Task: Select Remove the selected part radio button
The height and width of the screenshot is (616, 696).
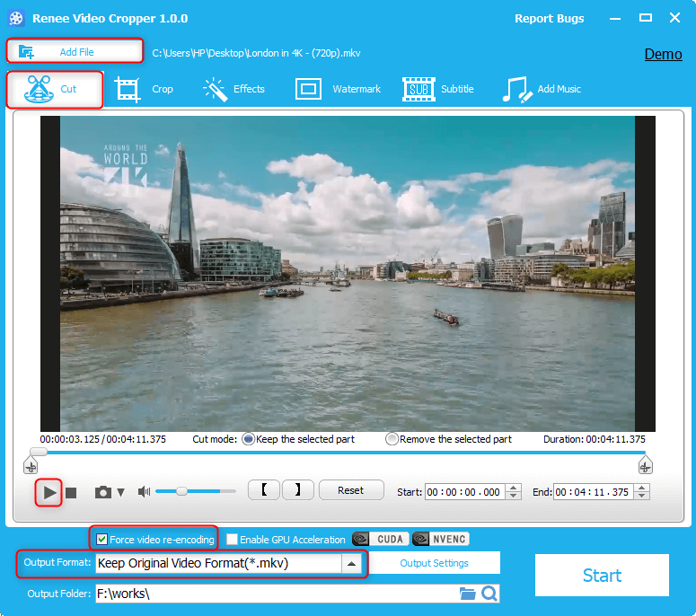Action: pos(392,439)
